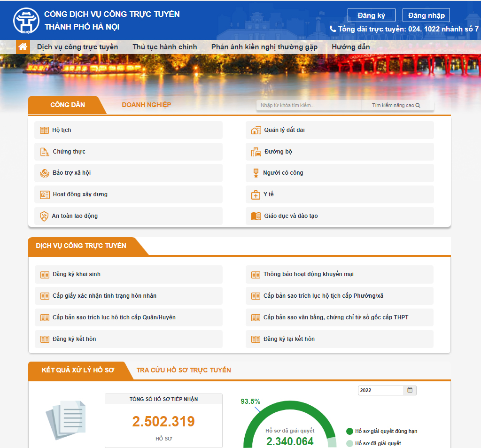Click the Bảo trợ xã hội icon
The width and height of the screenshot is (481, 448).
pyautogui.click(x=44, y=173)
